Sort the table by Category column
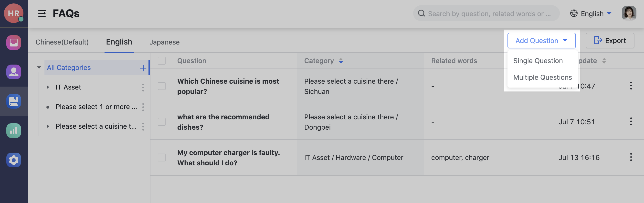 click(x=341, y=61)
